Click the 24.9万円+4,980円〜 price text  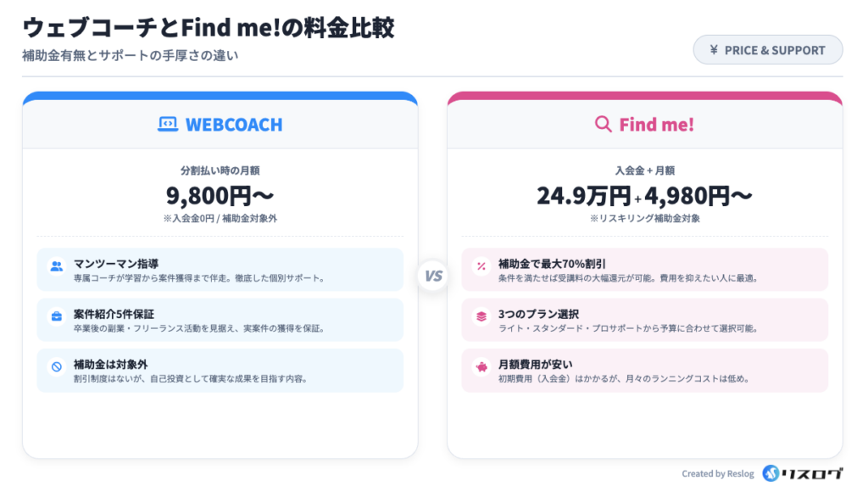644,196
